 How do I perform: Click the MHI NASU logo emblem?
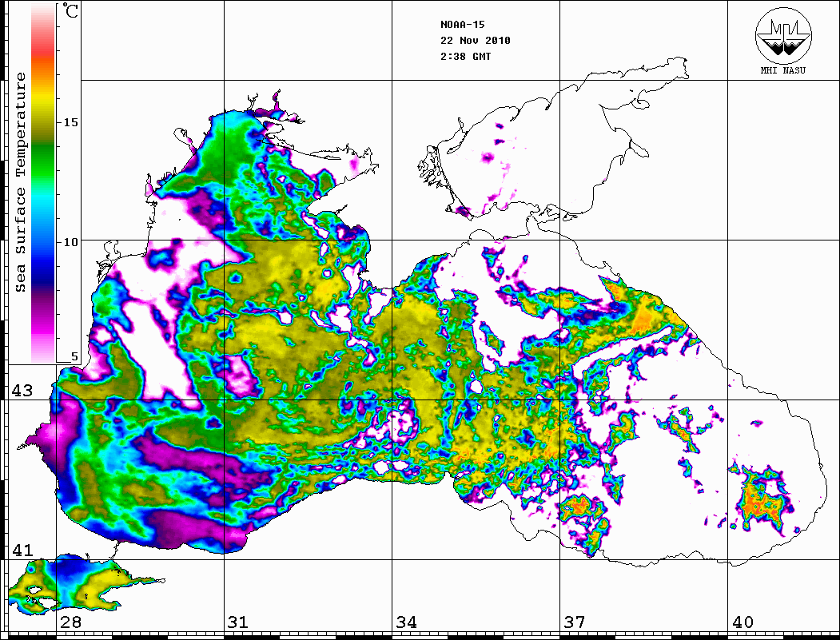(x=783, y=35)
